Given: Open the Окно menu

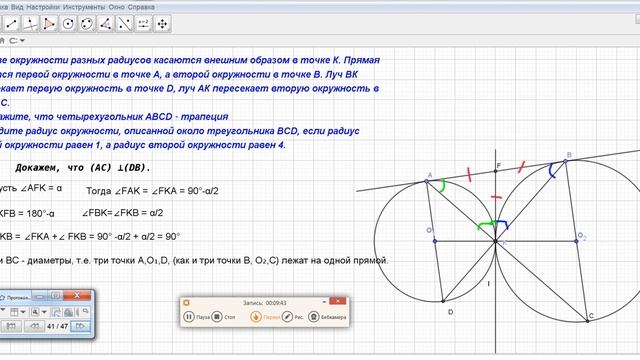Looking at the screenshot, I should [x=116, y=7].
